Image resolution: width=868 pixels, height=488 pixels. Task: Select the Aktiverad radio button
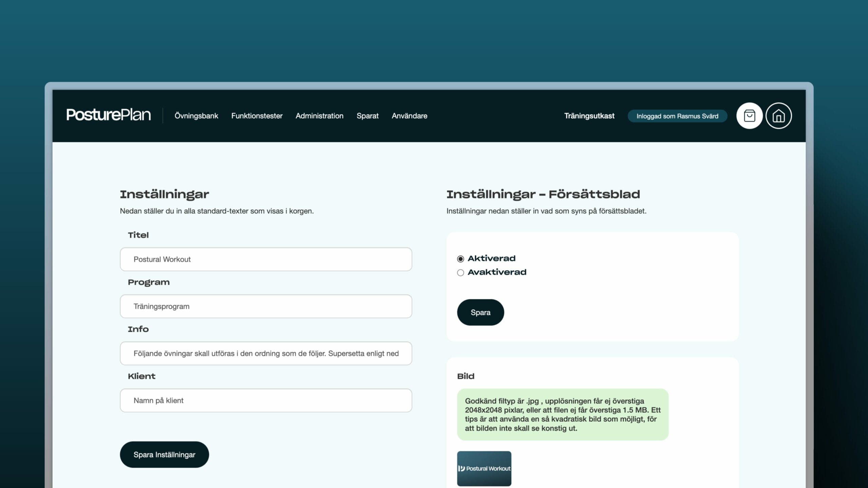(x=460, y=259)
